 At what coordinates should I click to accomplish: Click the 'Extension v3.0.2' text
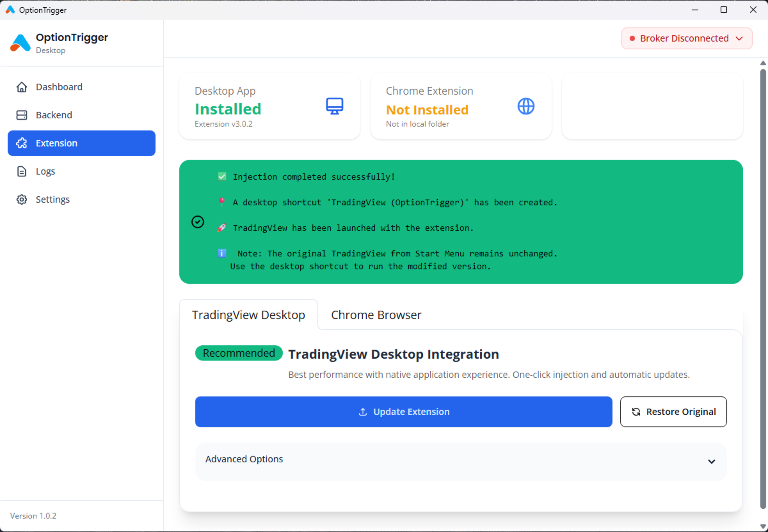[224, 124]
